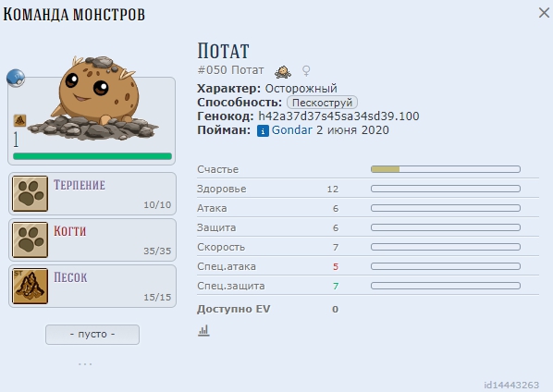Click the blue info icon before Gondar
This screenshot has height=392, width=553.
263,130
